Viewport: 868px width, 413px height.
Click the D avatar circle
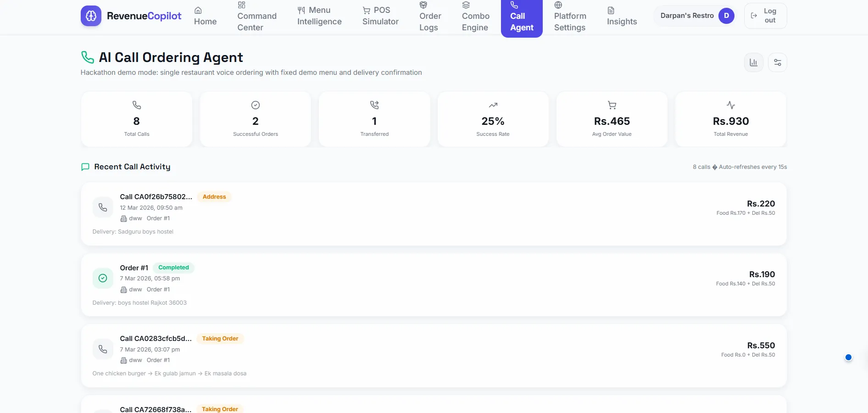[726, 16]
